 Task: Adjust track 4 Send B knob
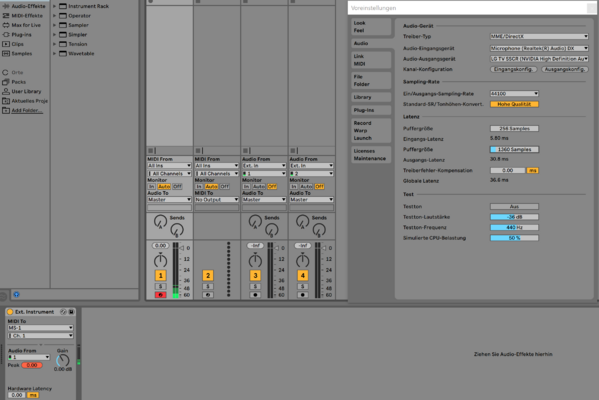[x=319, y=230]
